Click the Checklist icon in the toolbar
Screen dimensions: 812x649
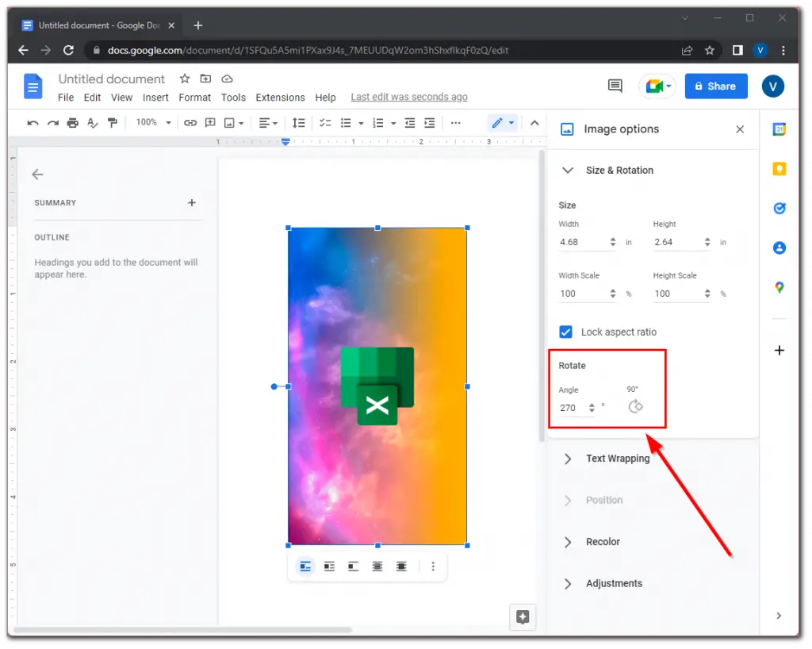(x=325, y=122)
